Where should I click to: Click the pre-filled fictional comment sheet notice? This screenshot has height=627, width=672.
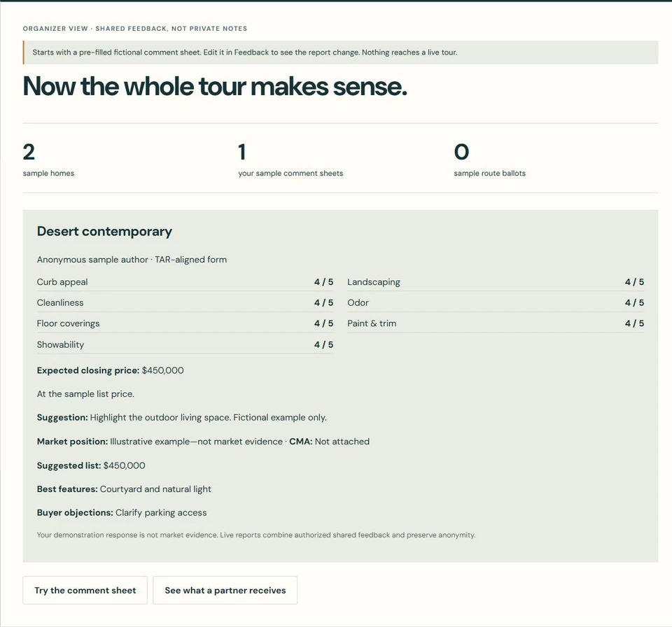pyautogui.click(x=340, y=52)
